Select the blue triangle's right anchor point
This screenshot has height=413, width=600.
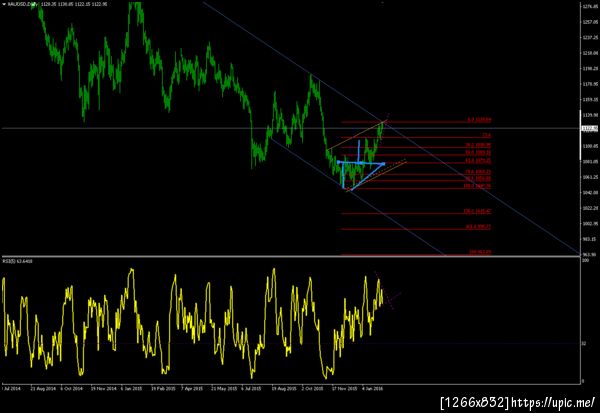[384, 164]
